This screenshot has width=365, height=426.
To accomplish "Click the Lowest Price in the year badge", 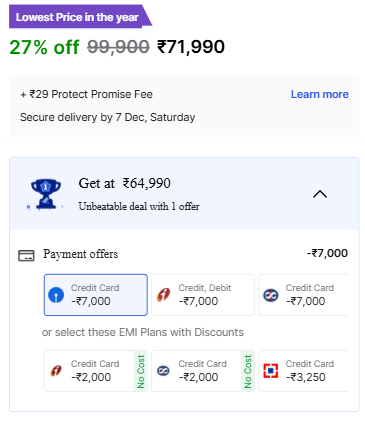I will point(80,17).
